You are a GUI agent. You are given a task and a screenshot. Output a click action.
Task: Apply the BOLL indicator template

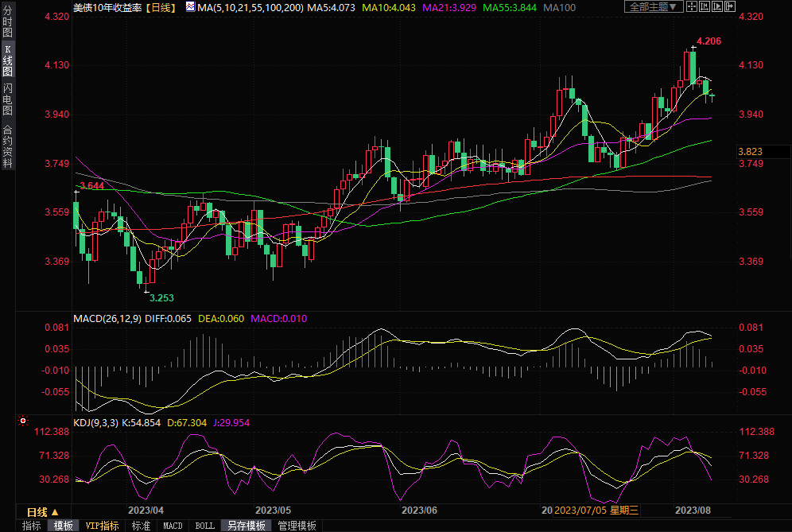204,526
